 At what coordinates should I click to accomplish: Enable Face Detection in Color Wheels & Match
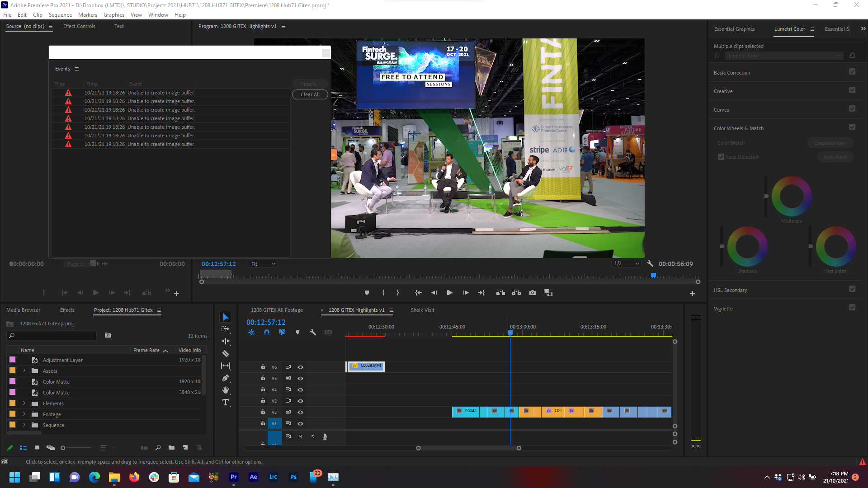(722, 157)
